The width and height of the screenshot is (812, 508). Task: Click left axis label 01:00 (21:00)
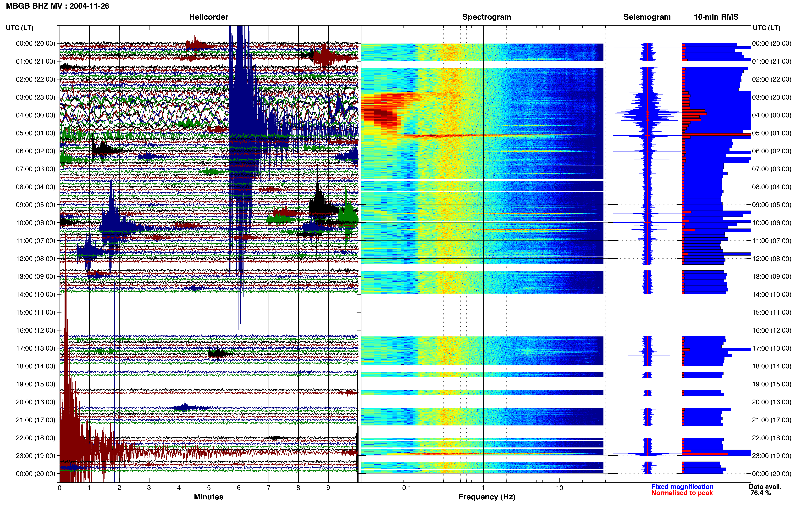click(x=36, y=61)
